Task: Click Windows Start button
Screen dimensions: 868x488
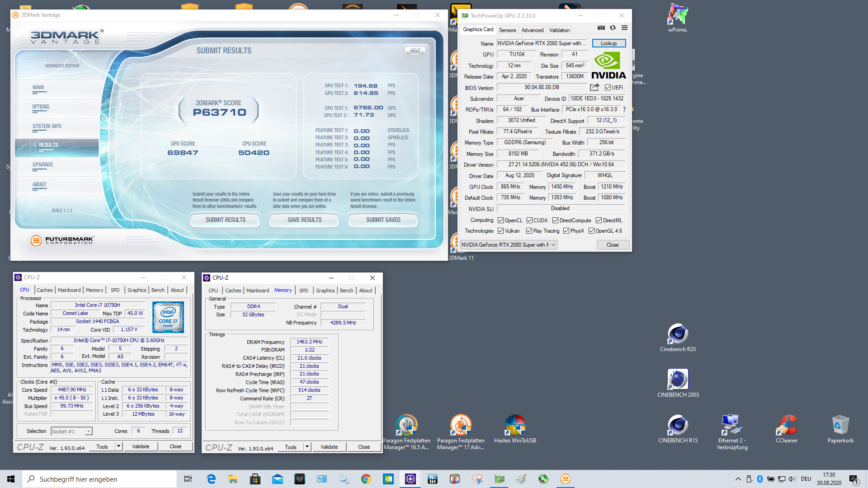Action: 11,479
